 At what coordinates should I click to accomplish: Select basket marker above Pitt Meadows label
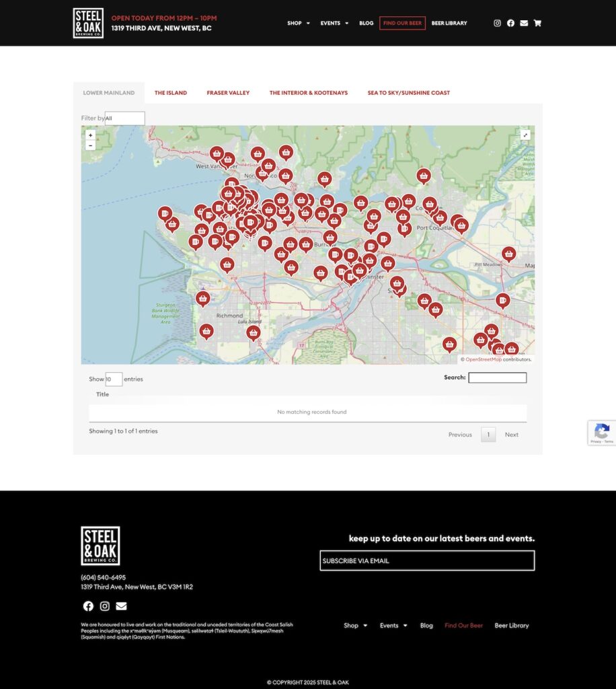coord(509,254)
